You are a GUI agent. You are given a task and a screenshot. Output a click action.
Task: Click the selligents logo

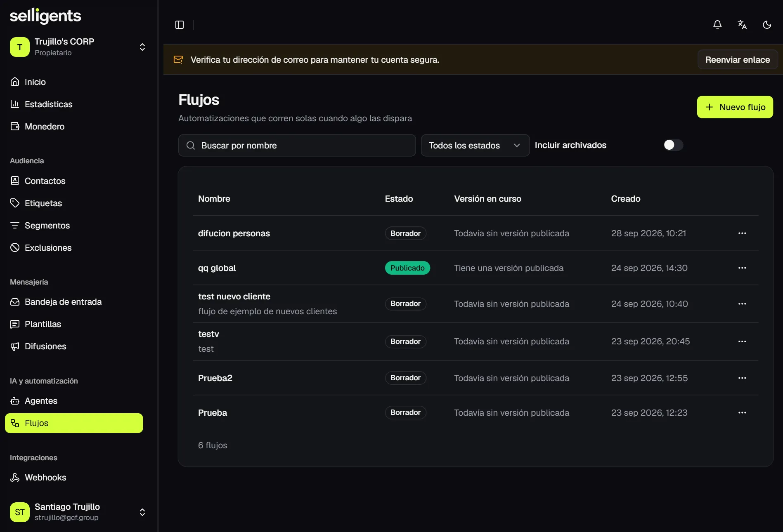tap(45, 16)
